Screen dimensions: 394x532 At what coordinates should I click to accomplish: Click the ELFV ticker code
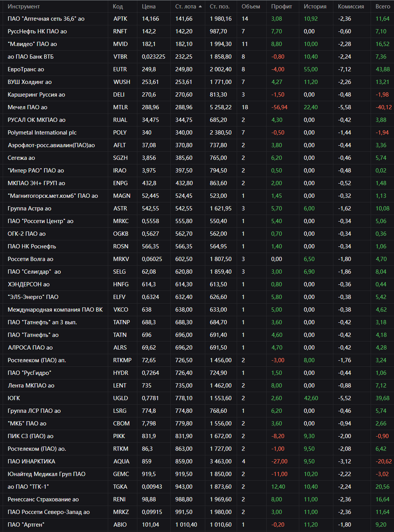click(119, 297)
